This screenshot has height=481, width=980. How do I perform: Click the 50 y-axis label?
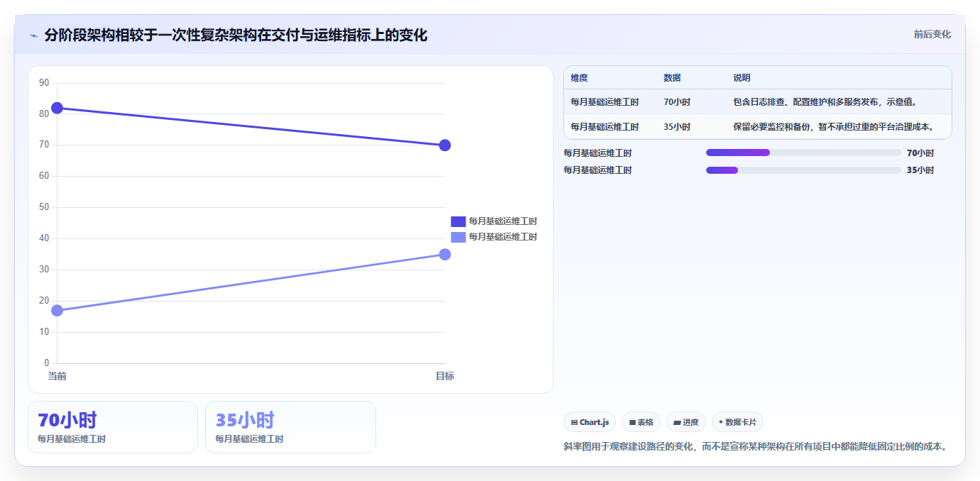44,207
